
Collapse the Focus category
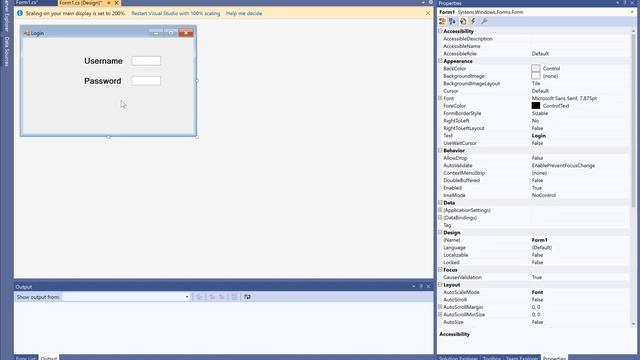pyautogui.click(x=440, y=269)
